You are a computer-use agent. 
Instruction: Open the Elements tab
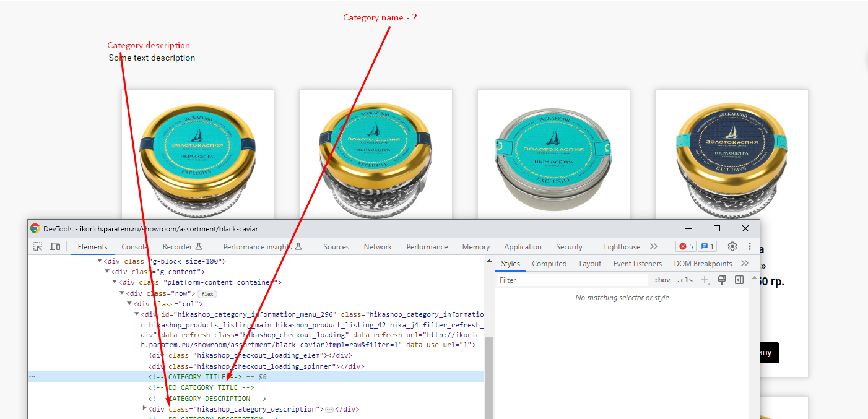click(92, 246)
